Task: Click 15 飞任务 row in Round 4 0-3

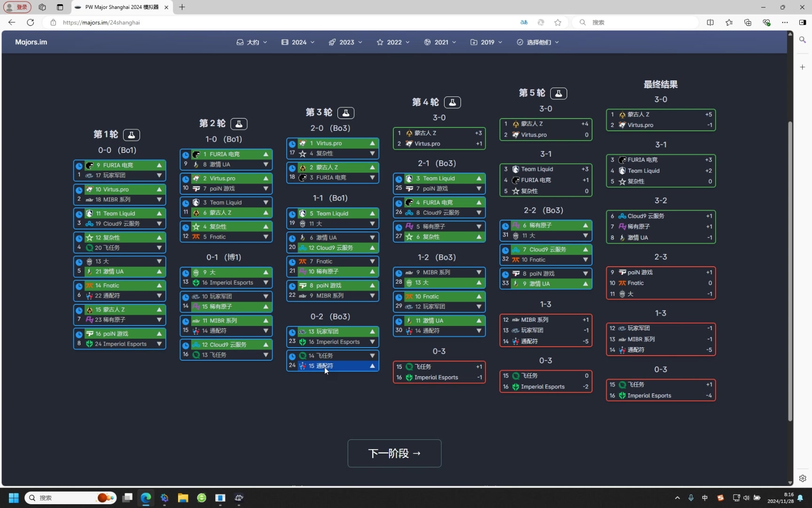Action: (439, 367)
